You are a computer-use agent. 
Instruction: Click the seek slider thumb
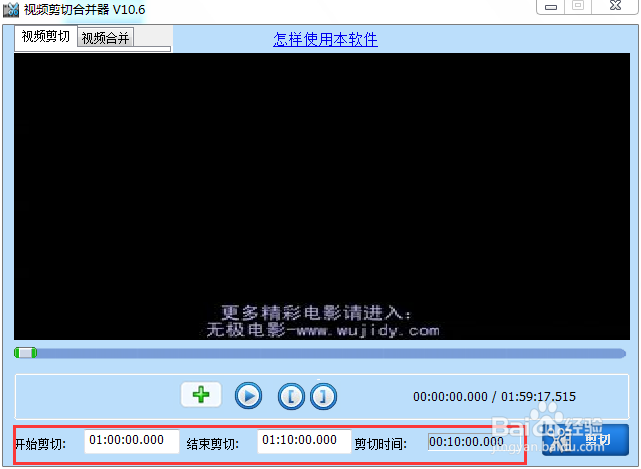click(25, 353)
